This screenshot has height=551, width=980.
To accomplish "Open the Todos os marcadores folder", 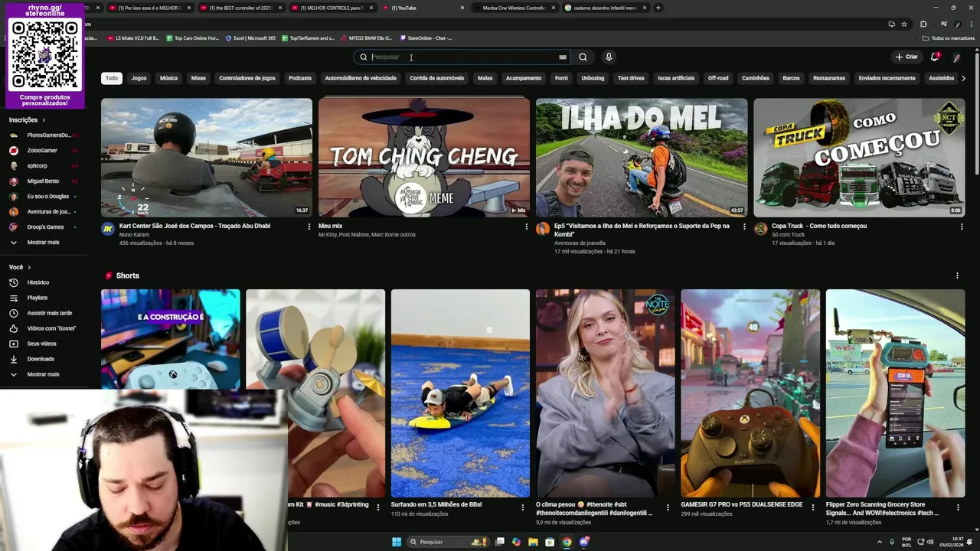I will coord(949,37).
